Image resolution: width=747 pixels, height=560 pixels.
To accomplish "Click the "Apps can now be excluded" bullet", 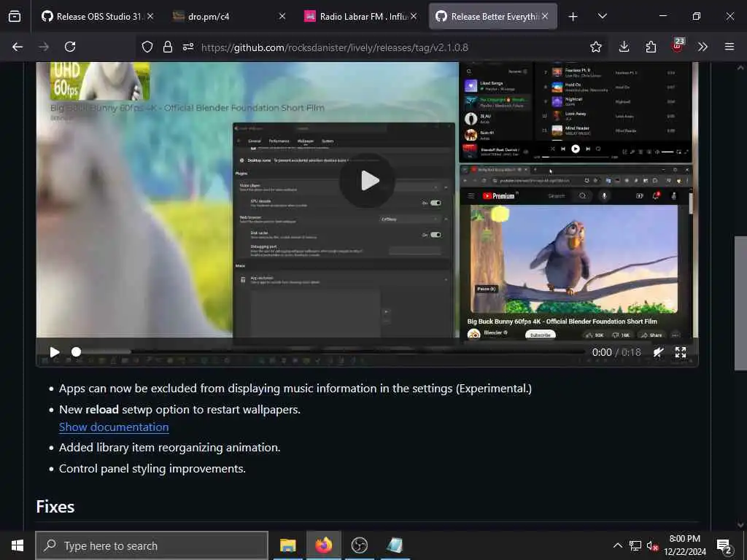I will point(295,389).
